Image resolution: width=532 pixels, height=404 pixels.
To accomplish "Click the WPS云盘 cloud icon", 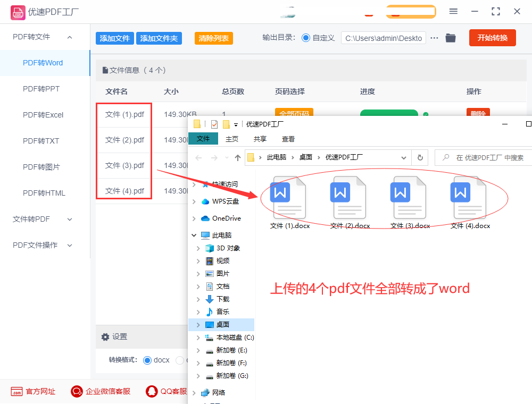I will tap(205, 201).
